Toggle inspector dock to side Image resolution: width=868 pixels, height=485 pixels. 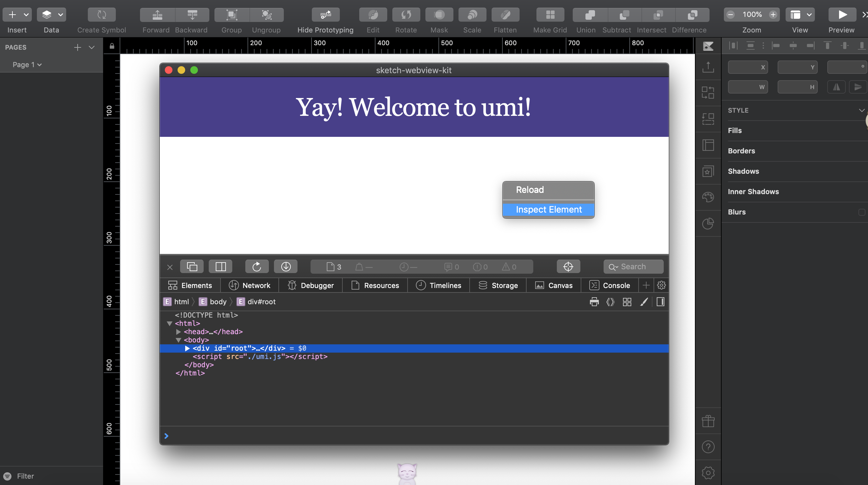click(x=221, y=267)
